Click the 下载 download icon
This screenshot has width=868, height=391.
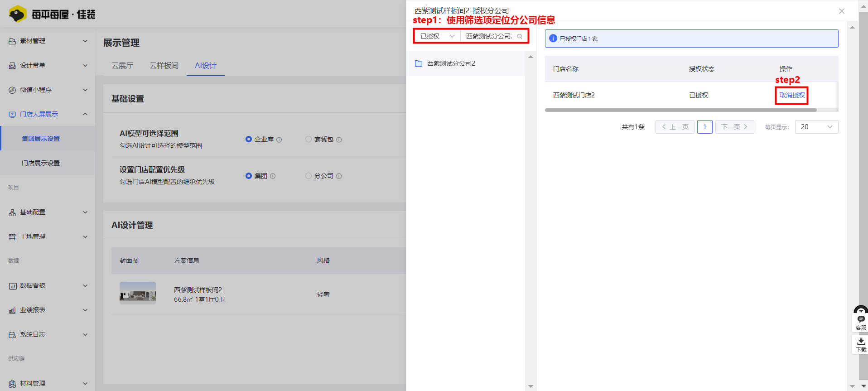(x=861, y=344)
